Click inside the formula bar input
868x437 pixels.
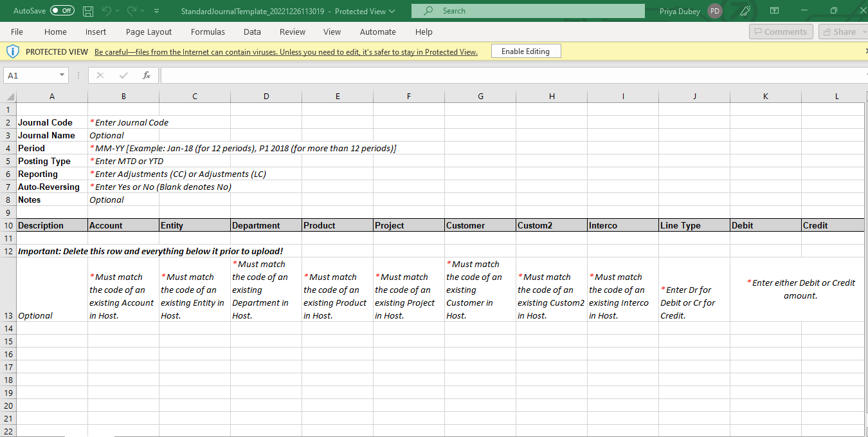(513, 75)
